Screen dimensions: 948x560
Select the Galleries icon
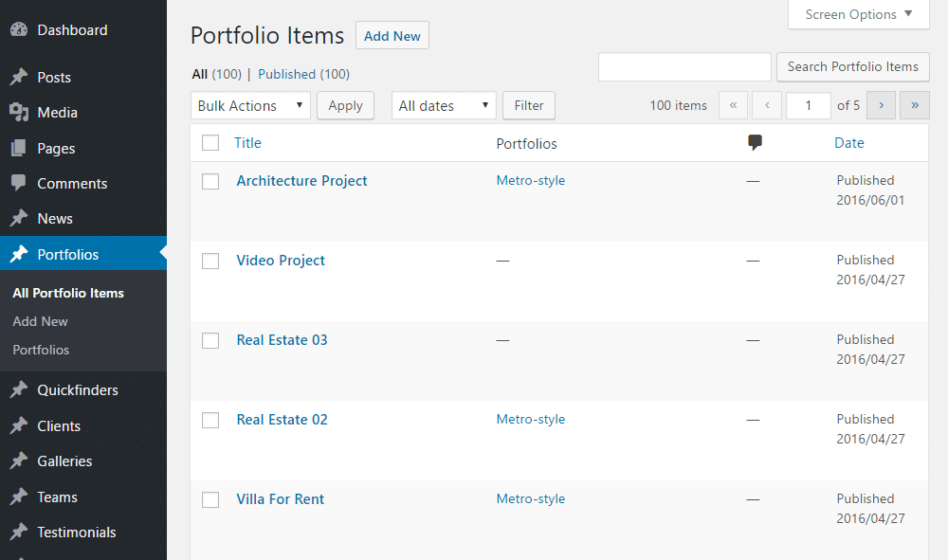(x=19, y=461)
